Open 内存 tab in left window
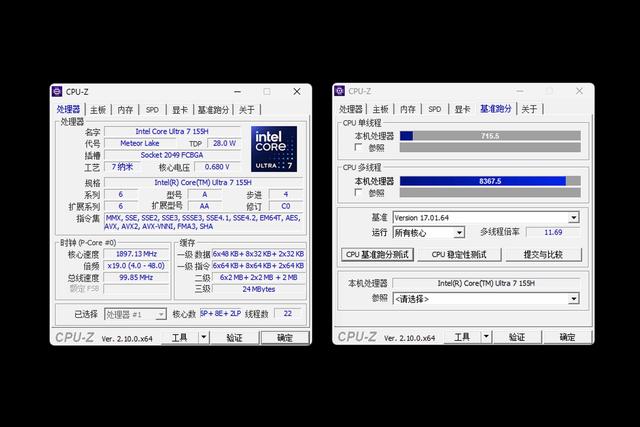 (x=125, y=109)
